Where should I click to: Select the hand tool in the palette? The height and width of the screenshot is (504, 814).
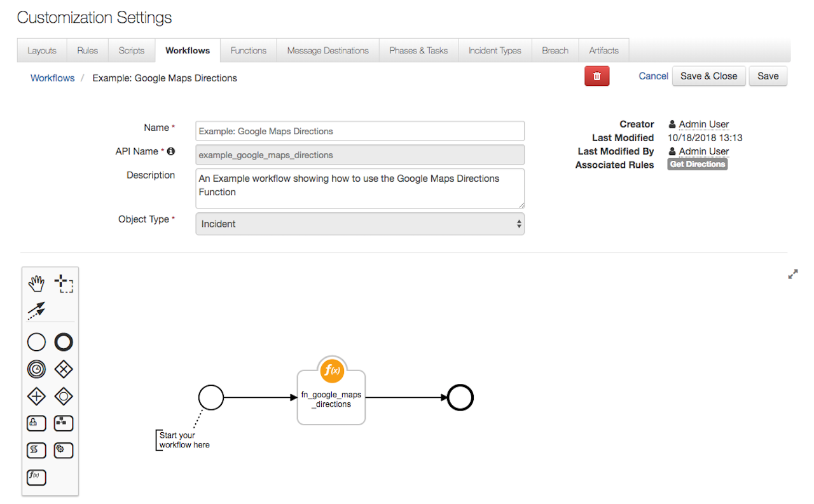tap(37, 283)
